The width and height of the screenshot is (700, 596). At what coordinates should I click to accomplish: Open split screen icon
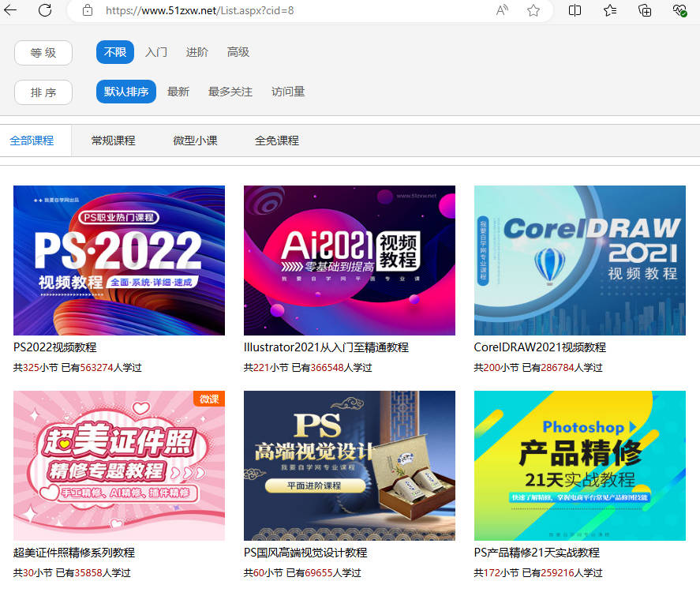[x=575, y=10]
